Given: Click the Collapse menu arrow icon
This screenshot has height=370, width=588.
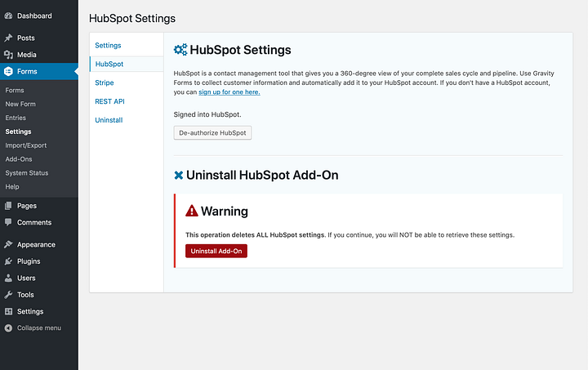Looking at the screenshot, I should pyautogui.click(x=8, y=328).
